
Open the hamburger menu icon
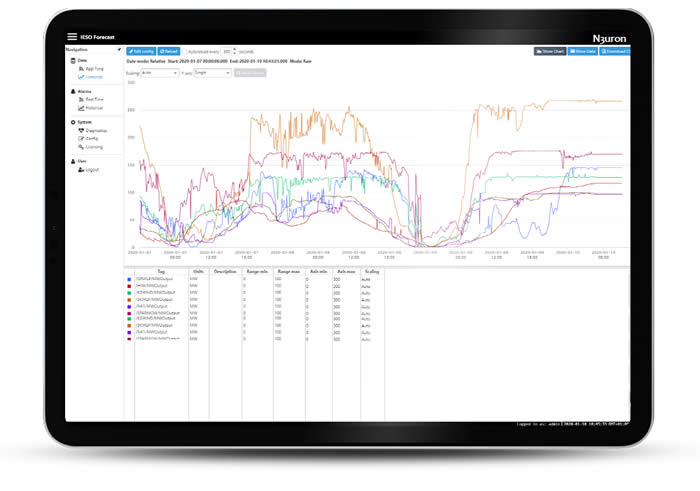point(72,36)
